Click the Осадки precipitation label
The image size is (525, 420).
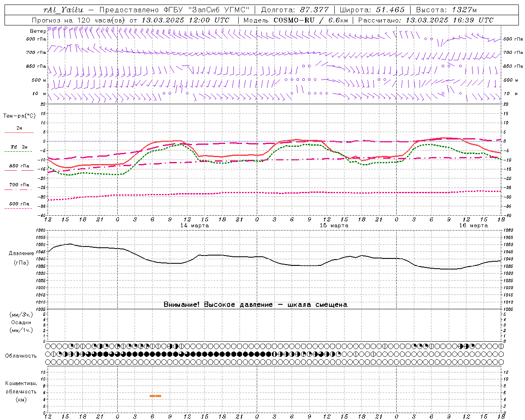(21, 322)
